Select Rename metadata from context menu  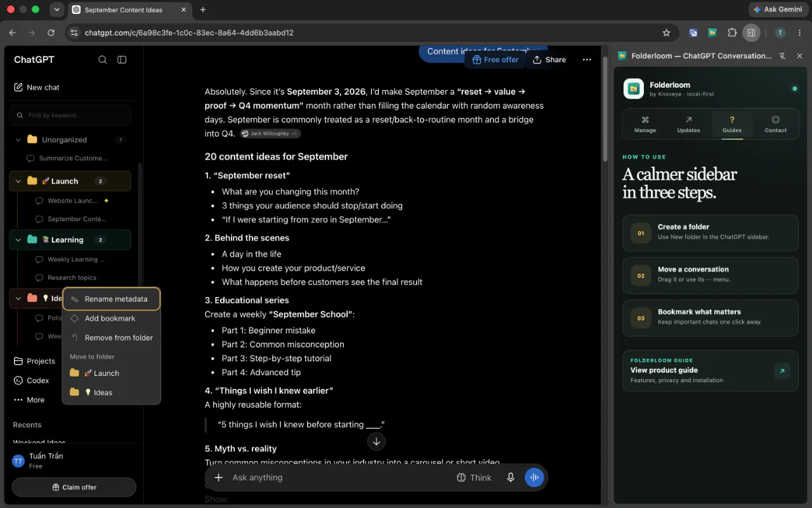[x=112, y=299]
